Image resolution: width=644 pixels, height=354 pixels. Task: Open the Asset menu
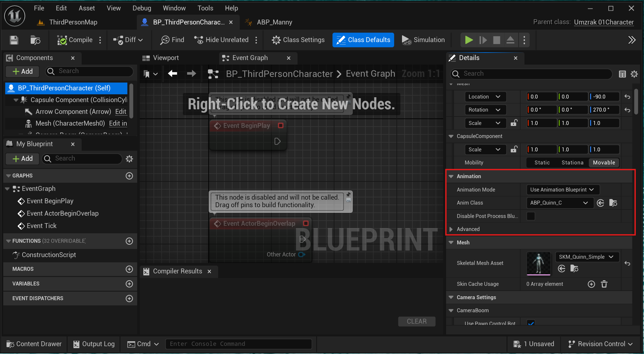87,8
